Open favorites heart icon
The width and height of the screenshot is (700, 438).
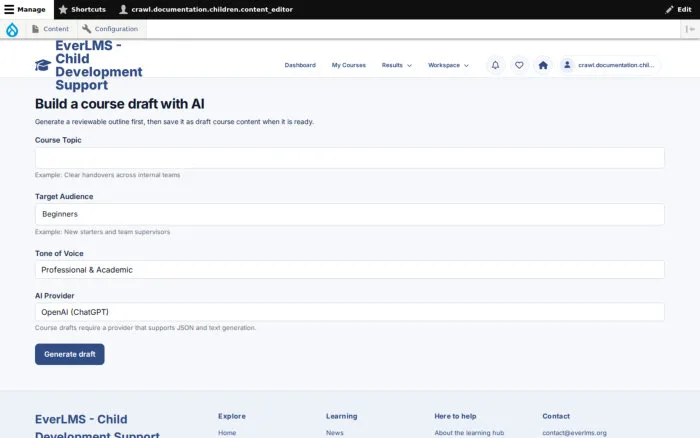click(x=519, y=65)
